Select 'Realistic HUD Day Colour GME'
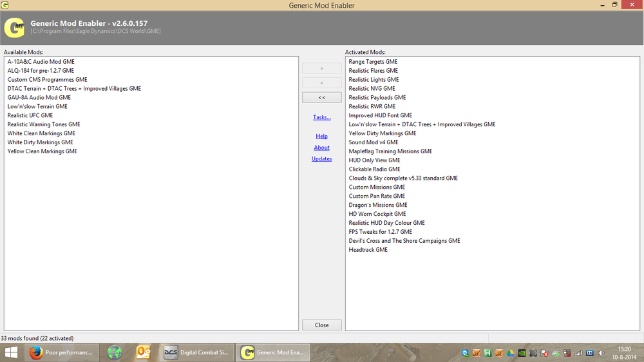The image size is (644, 362). coord(386,223)
